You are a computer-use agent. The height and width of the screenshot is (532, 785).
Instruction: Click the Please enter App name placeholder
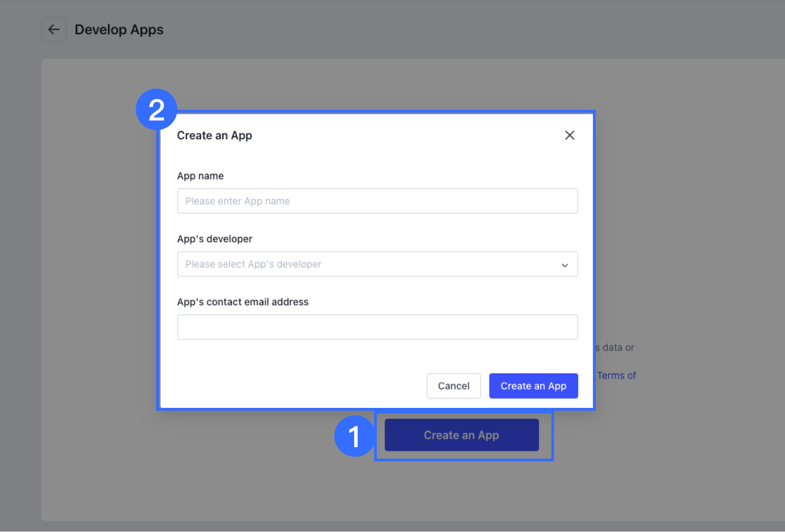[237, 201]
